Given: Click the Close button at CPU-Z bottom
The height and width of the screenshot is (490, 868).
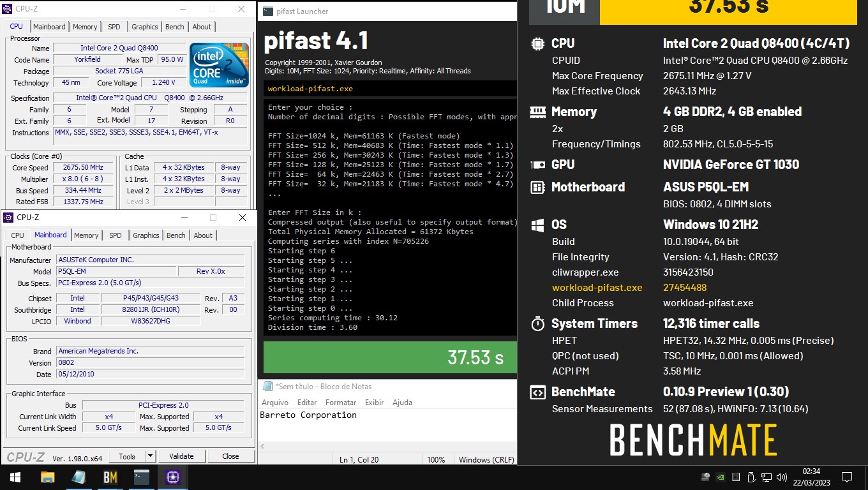Looking at the screenshot, I should coord(230,456).
